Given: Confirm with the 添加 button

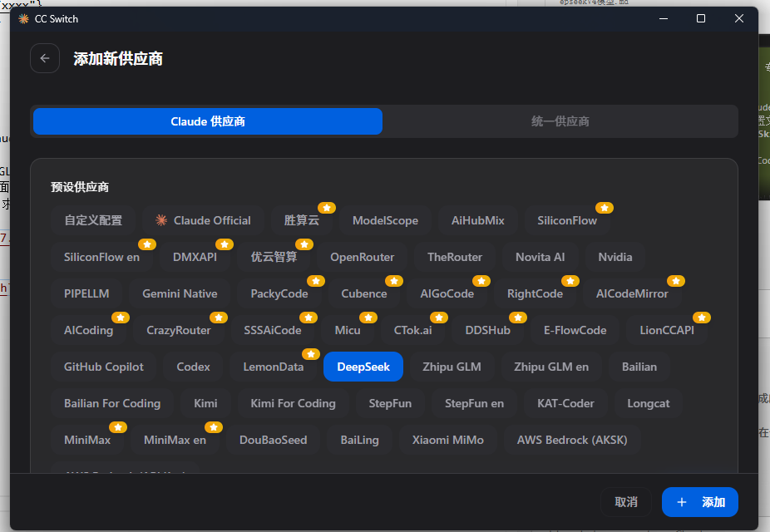Looking at the screenshot, I should point(700,502).
